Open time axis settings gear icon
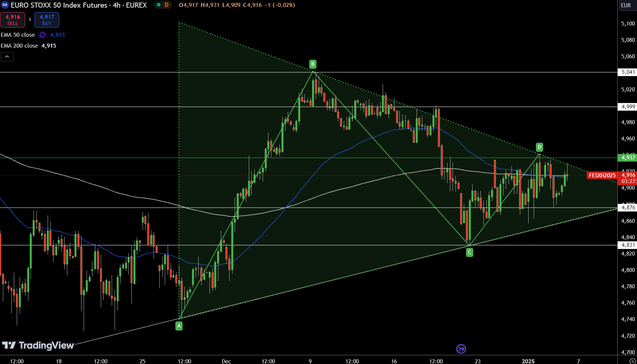The width and height of the screenshot is (637, 364). 633,361
